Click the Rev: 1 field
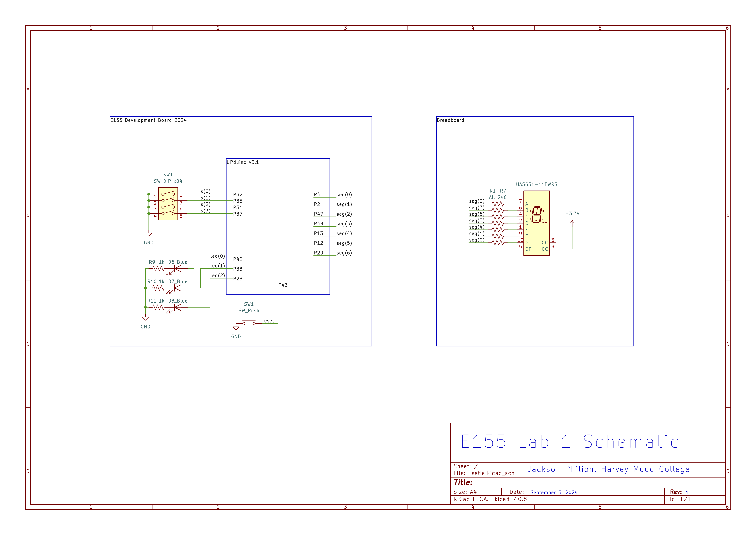This screenshot has width=756, height=535. [x=679, y=492]
